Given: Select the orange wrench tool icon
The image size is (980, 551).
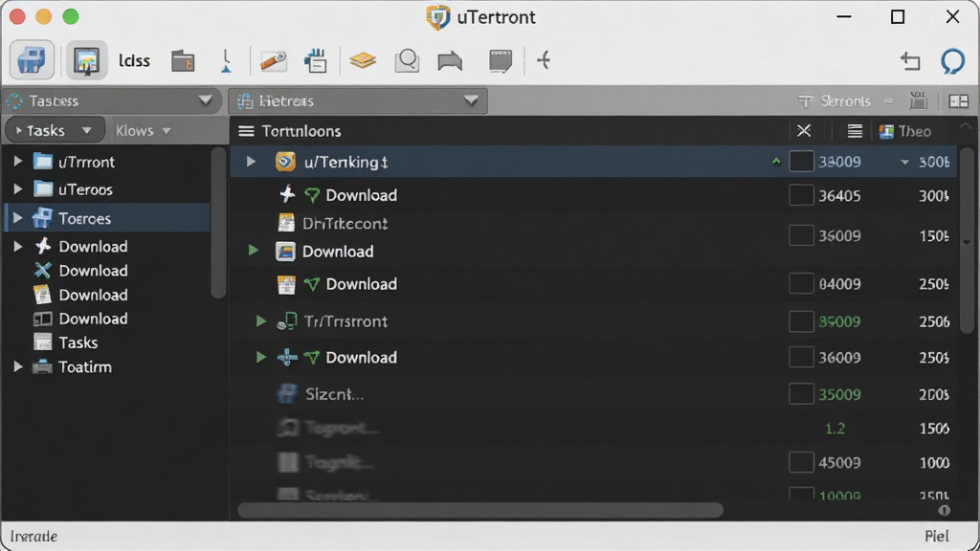Looking at the screenshot, I should click(x=273, y=60).
